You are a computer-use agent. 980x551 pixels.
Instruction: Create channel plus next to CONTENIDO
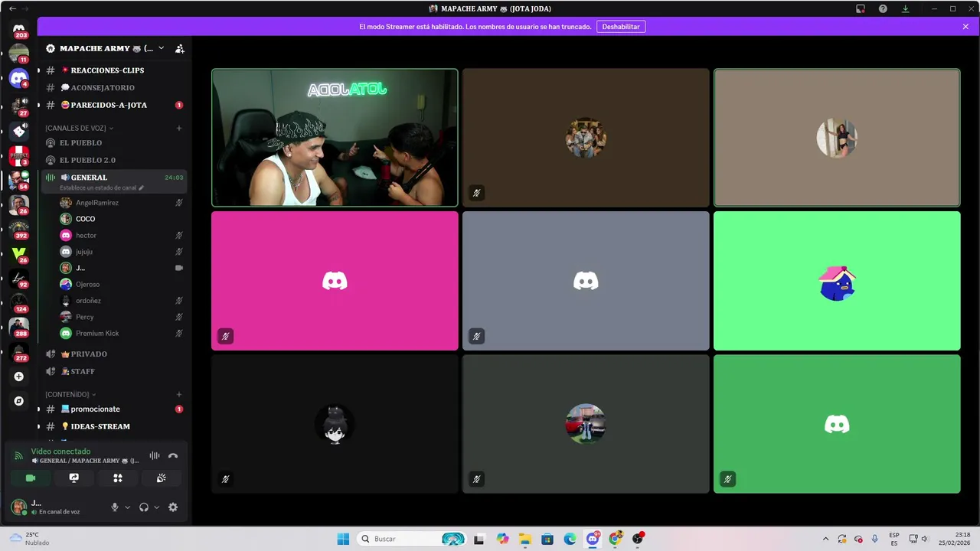179,394
